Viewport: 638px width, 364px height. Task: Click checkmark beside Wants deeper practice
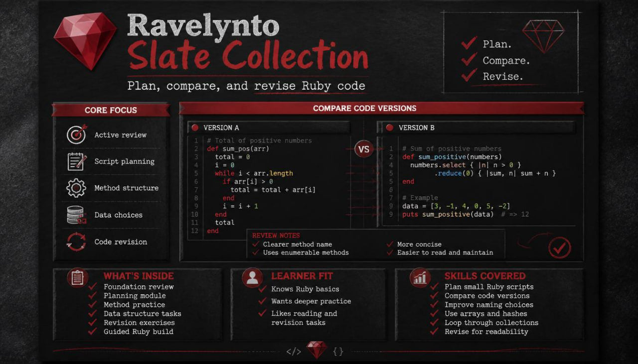pyautogui.click(x=262, y=301)
